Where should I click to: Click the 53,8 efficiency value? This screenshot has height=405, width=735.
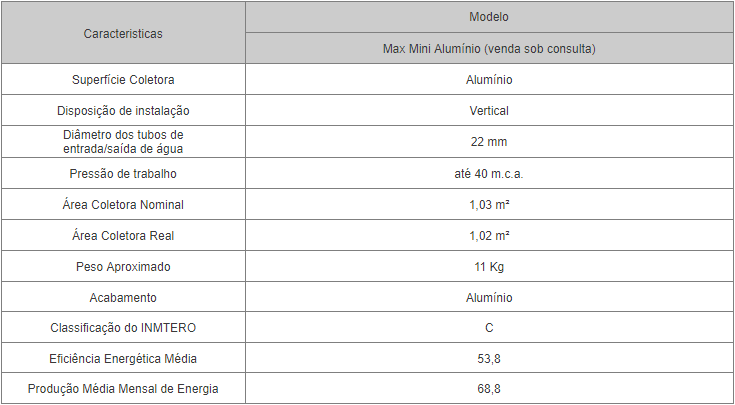489,359
